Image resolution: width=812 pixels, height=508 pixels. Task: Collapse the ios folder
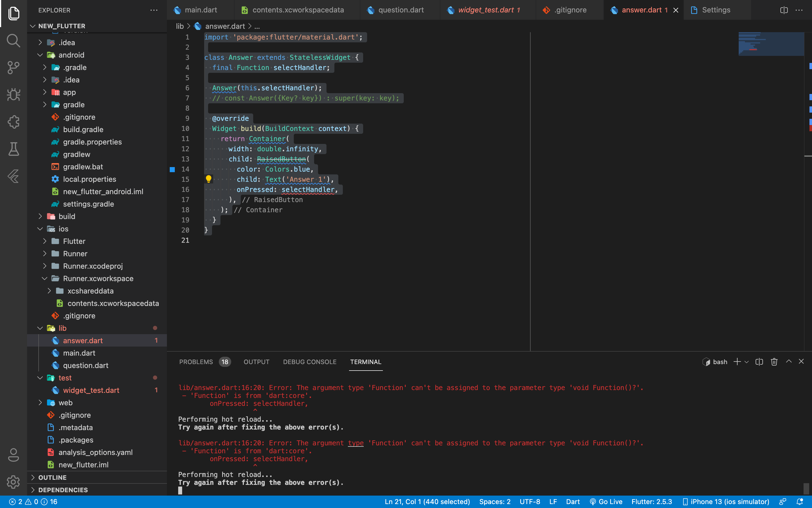click(97, 229)
